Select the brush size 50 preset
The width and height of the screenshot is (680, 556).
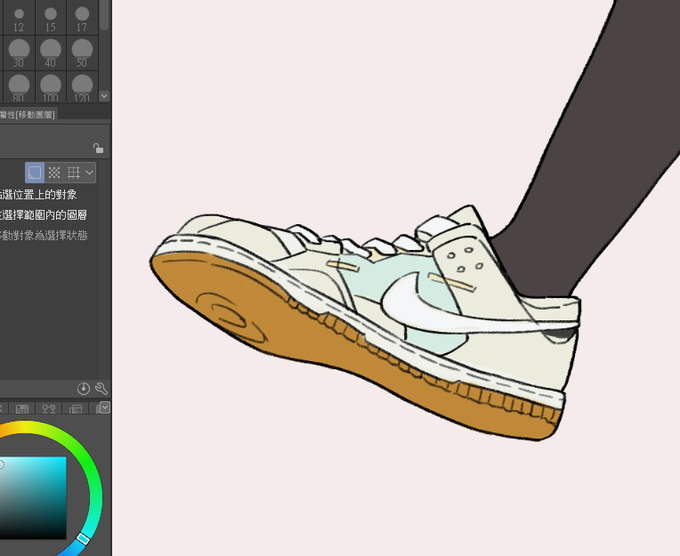(82, 53)
